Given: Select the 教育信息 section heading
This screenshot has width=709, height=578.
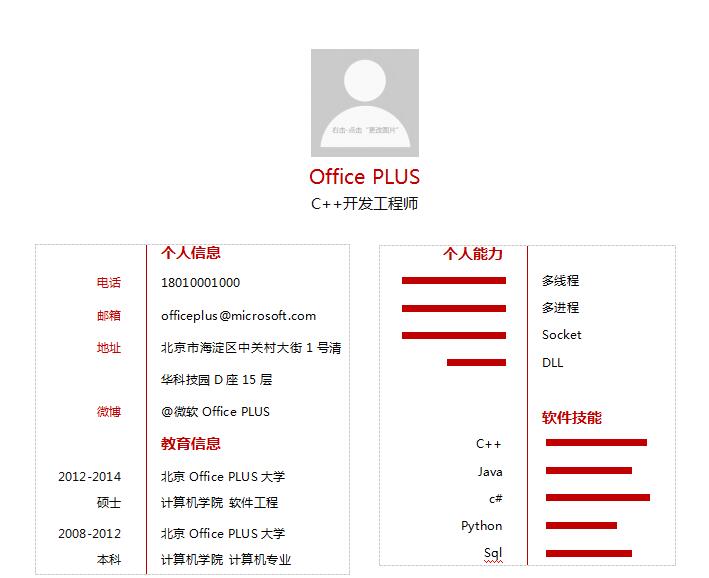Looking at the screenshot, I should pyautogui.click(x=191, y=444).
